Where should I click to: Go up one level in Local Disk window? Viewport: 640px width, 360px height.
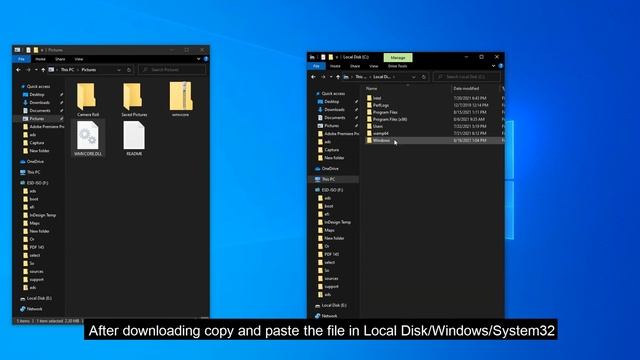pos(338,77)
